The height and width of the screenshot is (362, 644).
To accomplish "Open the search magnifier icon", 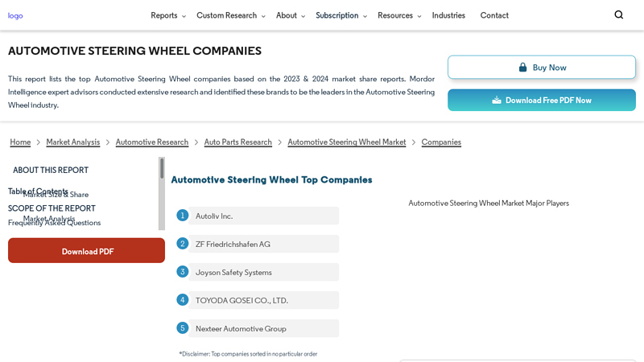I will [x=618, y=14].
